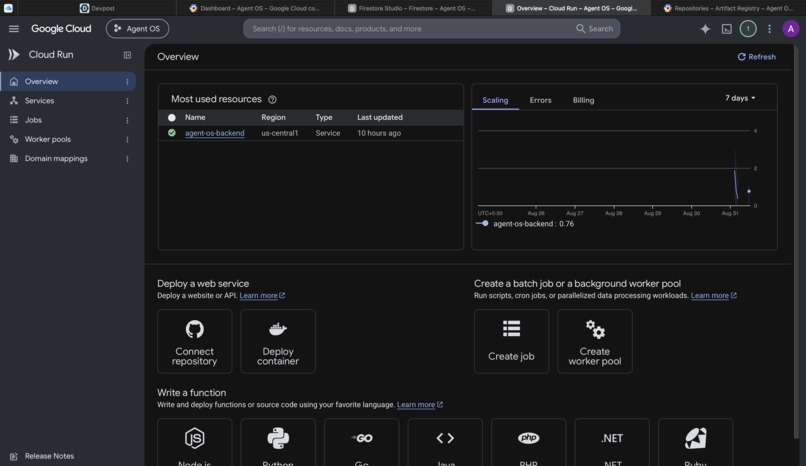Click the Search button in top bar

(594, 29)
